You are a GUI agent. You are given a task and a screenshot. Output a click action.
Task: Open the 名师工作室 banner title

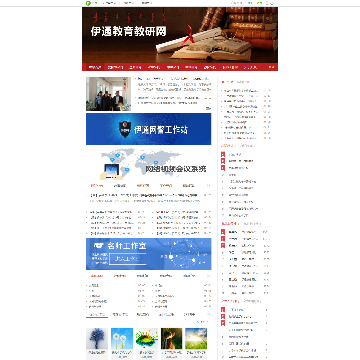tap(127, 246)
